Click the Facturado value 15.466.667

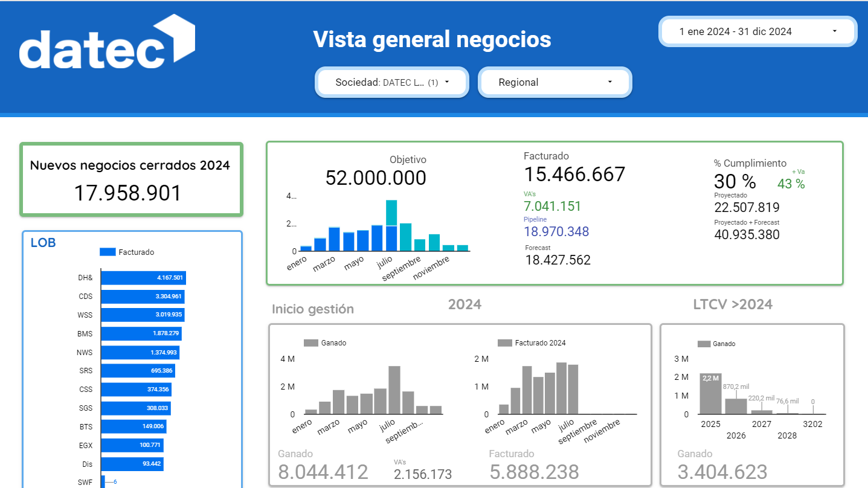pyautogui.click(x=574, y=175)
